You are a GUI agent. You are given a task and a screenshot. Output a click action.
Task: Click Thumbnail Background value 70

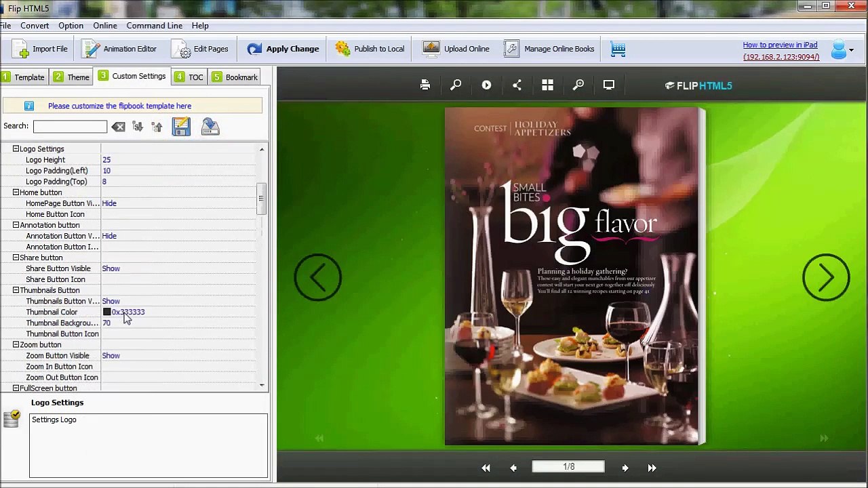106,323
